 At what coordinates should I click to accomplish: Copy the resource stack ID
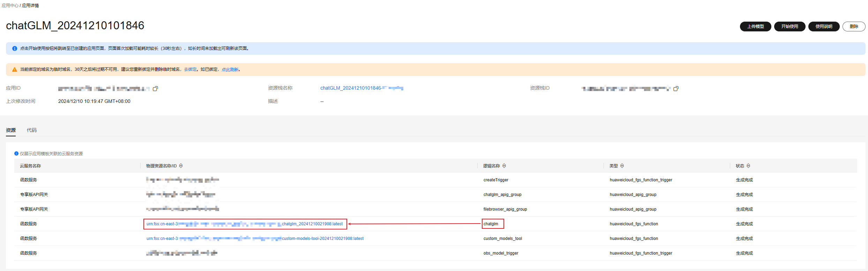[x=676, y=89]
